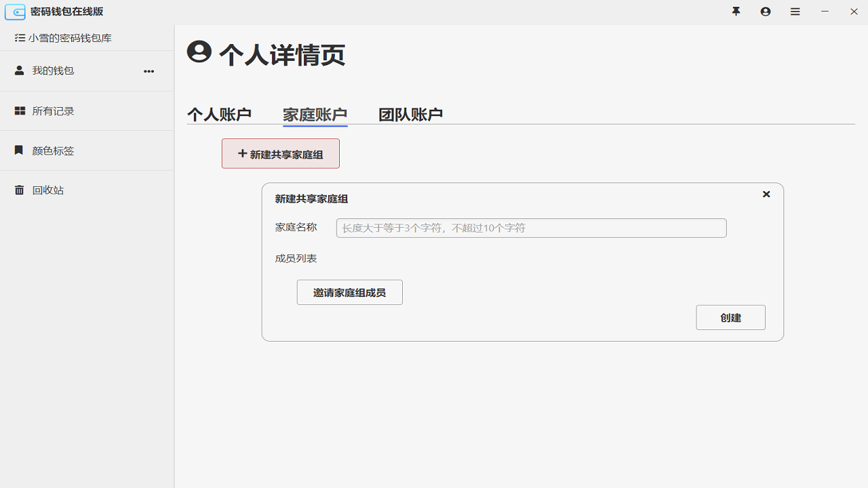Expand the three-dot options for 我的钱包
868x488 pixels.
pyautogui.click(x=149, y=71)
